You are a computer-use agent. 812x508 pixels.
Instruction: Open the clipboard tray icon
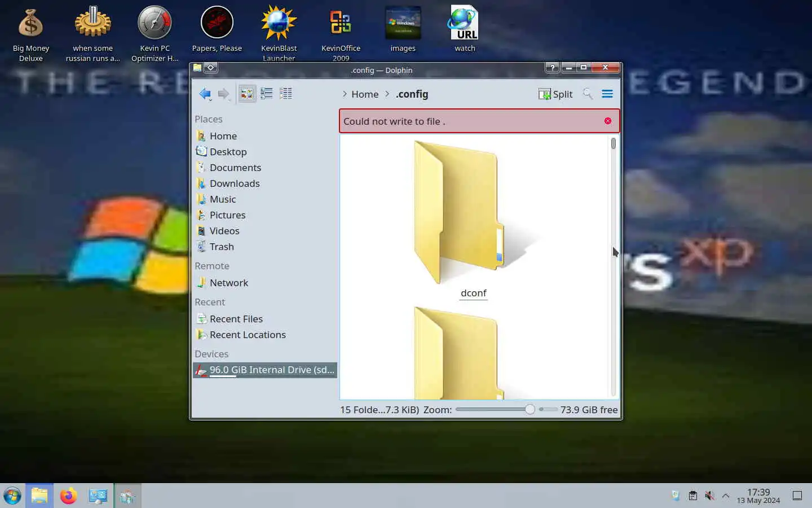(x=692, y=496)
